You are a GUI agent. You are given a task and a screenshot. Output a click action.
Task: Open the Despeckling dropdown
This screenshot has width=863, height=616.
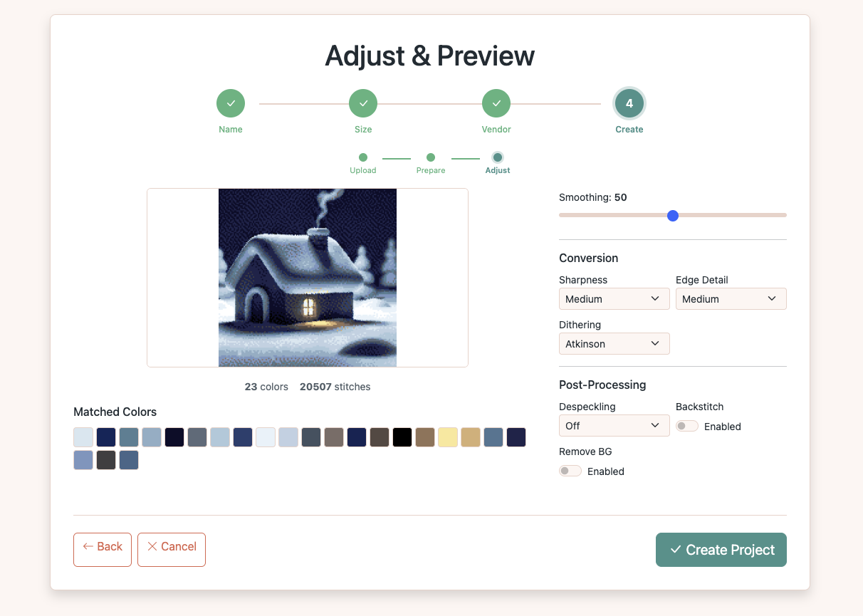[614, 426]
